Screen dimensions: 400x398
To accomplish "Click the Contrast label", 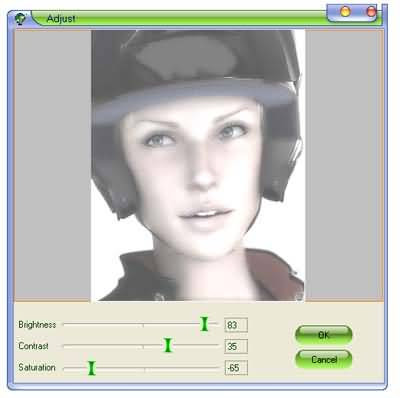I will tap(33, 346).
